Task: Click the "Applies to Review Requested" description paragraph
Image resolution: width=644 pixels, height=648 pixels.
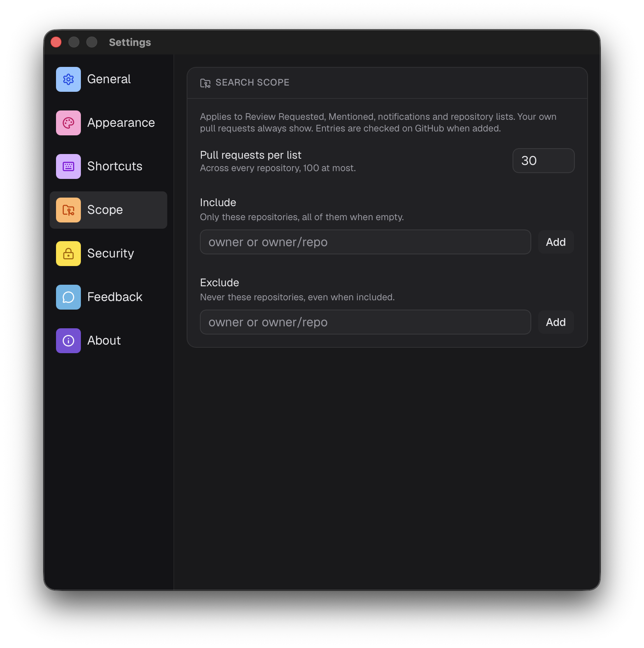Action: click(x=378, y=123)
